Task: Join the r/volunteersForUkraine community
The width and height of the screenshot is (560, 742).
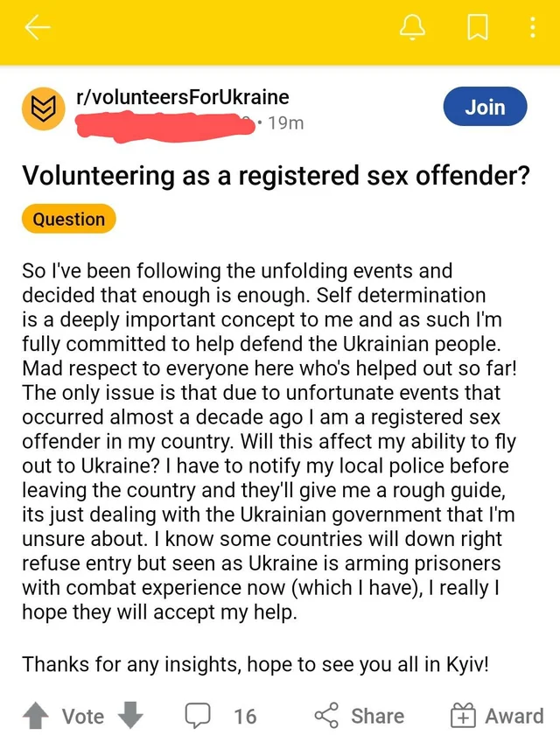Action: pyautogui.click(x=486, y=108)
